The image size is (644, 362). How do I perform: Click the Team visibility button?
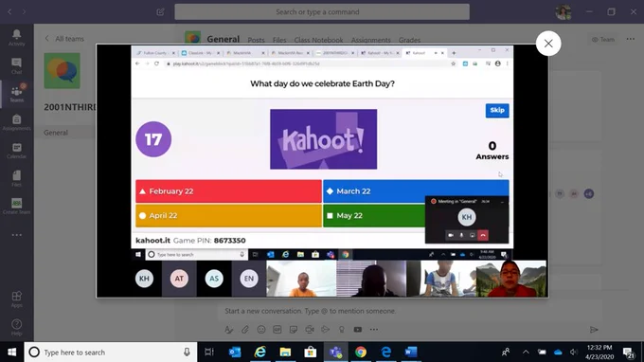603,40
